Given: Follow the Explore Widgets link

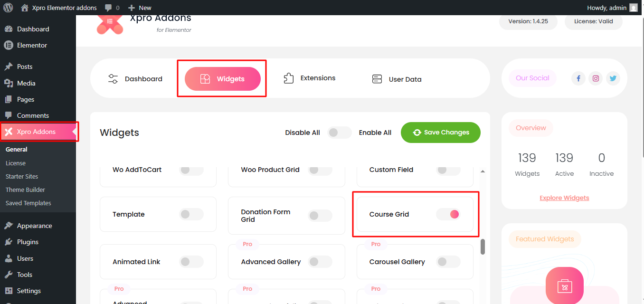Looking at the screenshot, I should click(x=564, y=198).
